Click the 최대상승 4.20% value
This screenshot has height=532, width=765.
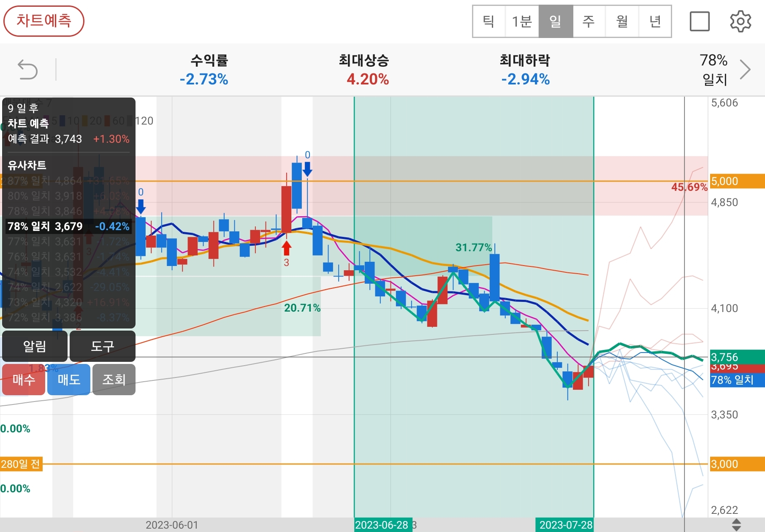pyautogui.click(x=368, y=79)
